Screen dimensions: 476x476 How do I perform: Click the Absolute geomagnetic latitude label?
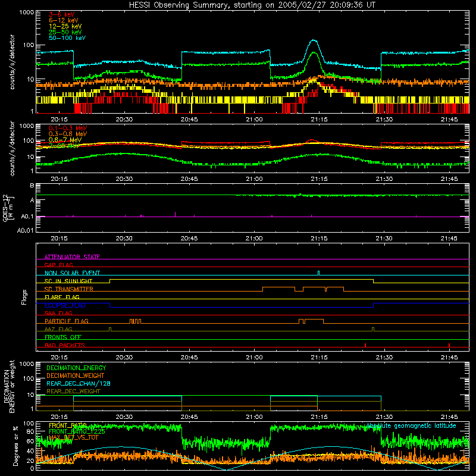click(411, 425)
